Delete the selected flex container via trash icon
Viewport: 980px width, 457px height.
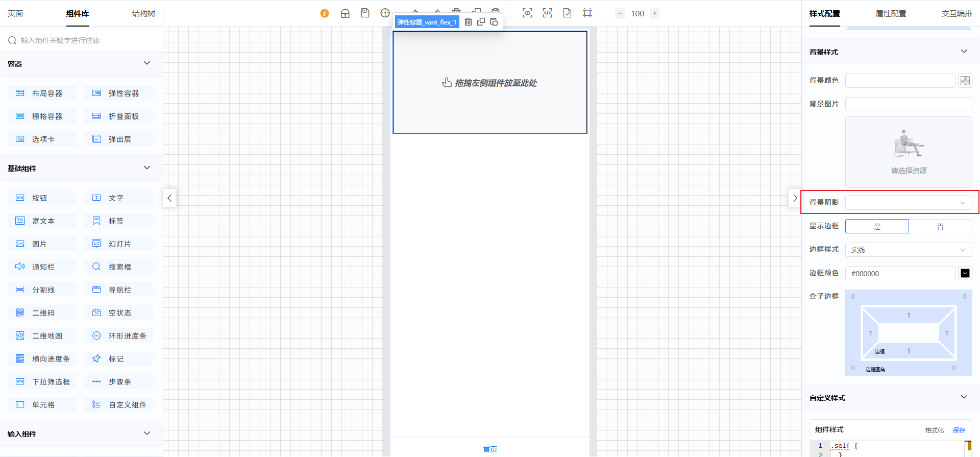468,22
